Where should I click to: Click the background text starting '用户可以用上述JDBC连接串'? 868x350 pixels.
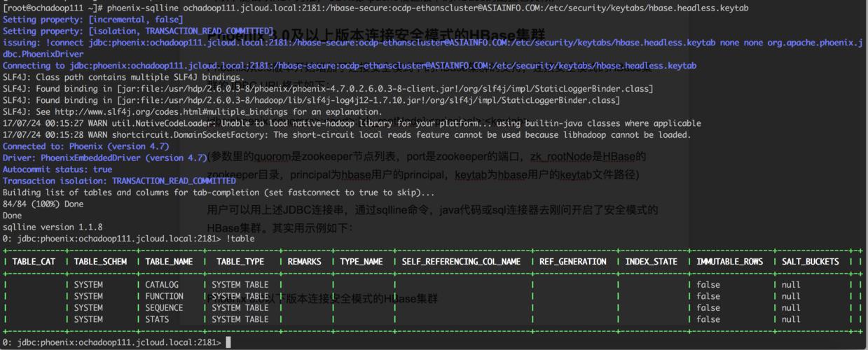[433, 210]
